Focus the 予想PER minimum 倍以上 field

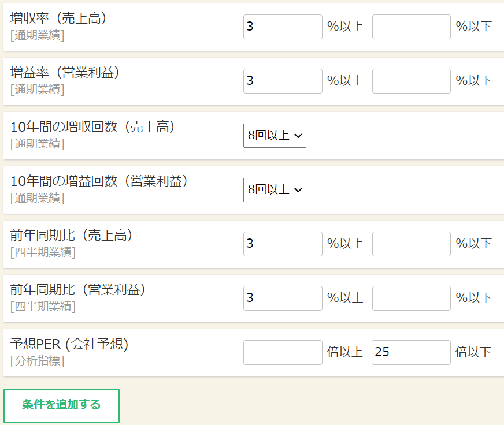pos(283,353)
